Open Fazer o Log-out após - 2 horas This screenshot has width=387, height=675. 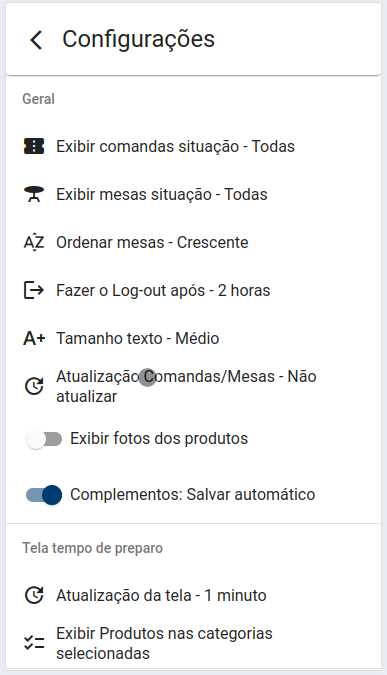193,290
